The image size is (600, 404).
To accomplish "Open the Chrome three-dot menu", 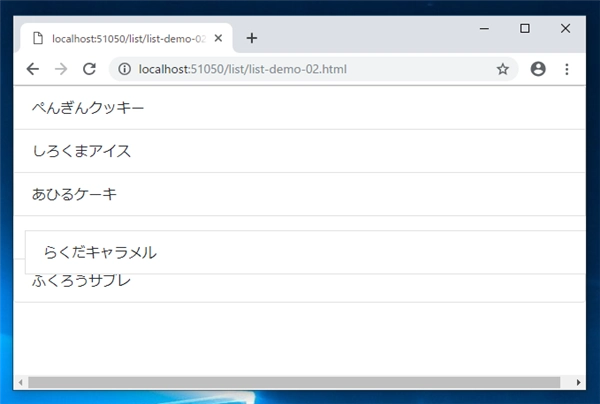I will (567, 69).
